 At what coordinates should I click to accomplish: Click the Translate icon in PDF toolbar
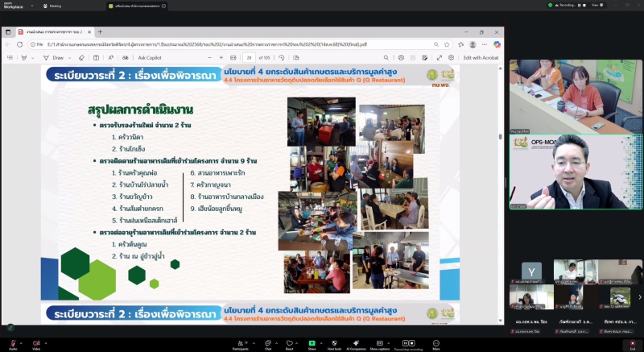coord(126,58)
